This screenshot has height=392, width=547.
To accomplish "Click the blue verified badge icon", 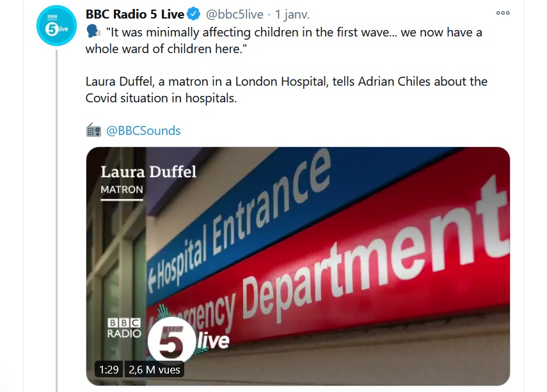I will [194, 14].
